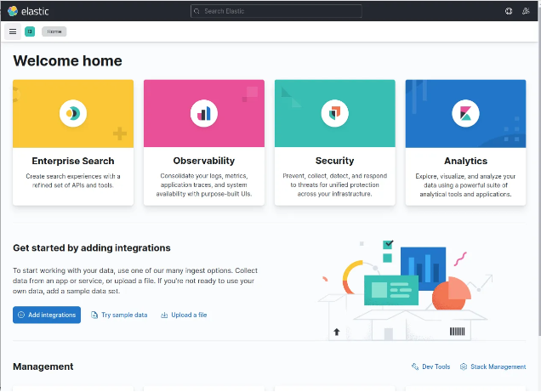
Task: Click the Observability bar chart logo icon
Action: pos(204,113)
